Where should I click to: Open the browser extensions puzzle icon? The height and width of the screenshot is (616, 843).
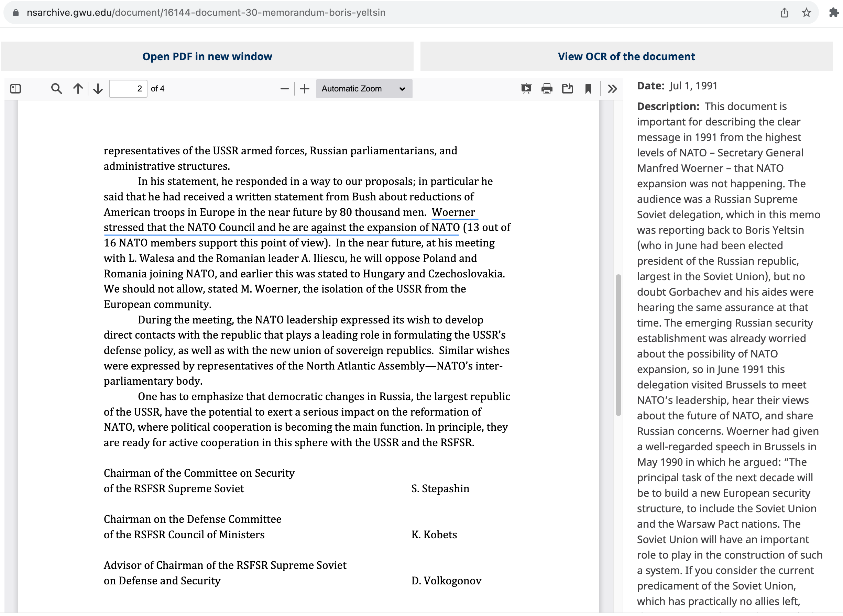pyautogui.click(x=834, y=13)
